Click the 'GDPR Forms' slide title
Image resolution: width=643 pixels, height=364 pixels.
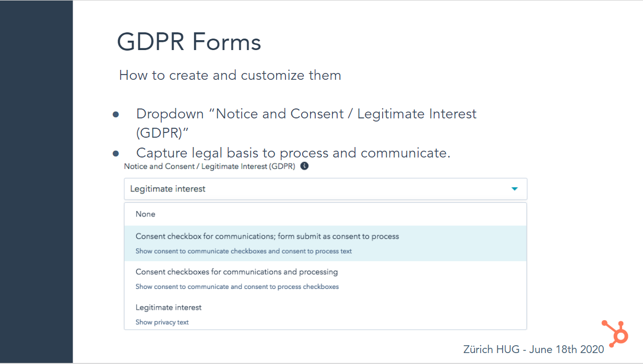pyautogui.click(x=189, y=42)
